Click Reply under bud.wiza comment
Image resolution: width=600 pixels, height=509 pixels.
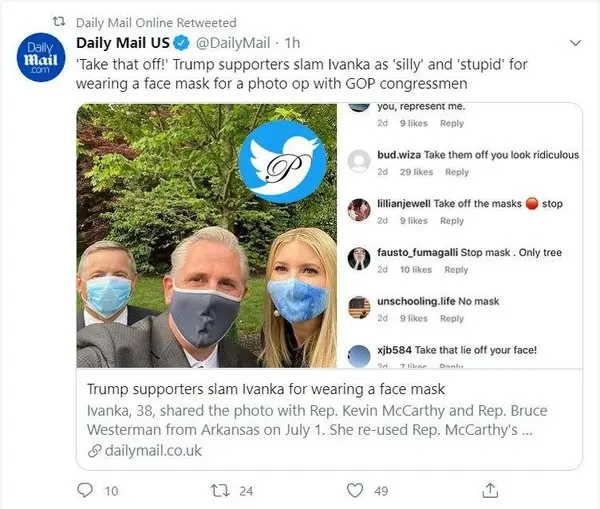click(456, 172)
